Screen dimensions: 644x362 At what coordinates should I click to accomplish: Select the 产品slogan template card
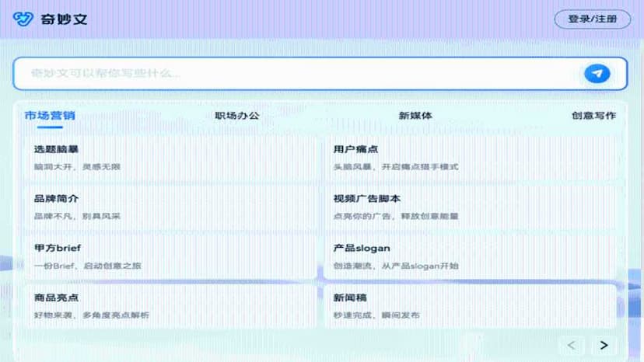(471, 257)
